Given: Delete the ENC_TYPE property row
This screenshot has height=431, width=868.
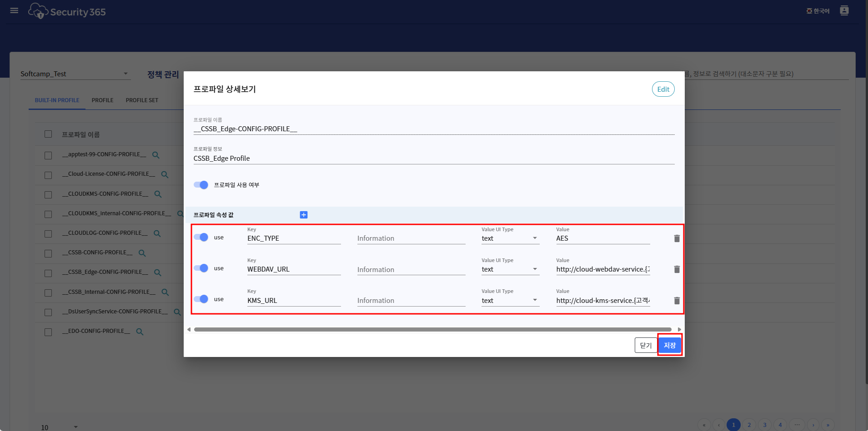Looking at the screenshot, I should pyautogui.click(x=677, y=238).
